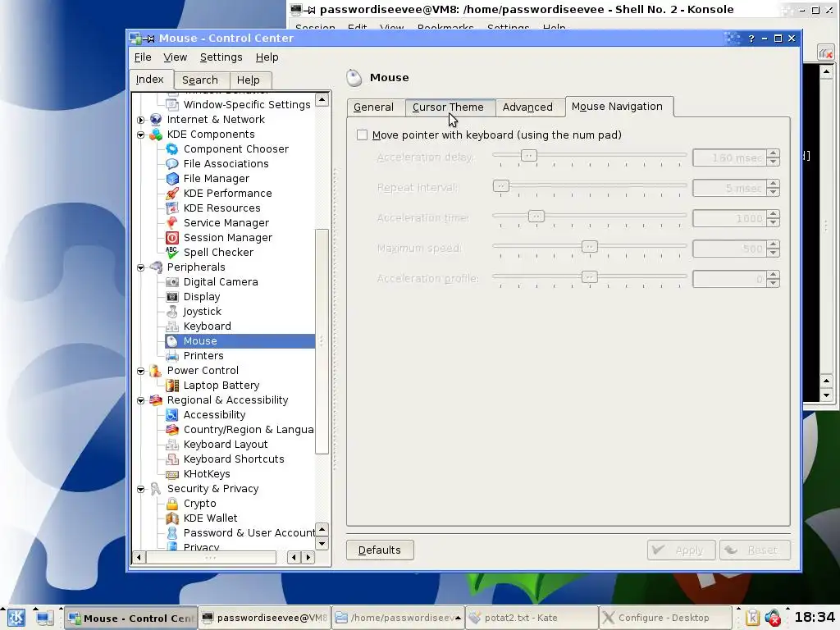
Task: Click the tree horizontal scroll right arrow
Action: coord(308,558)
